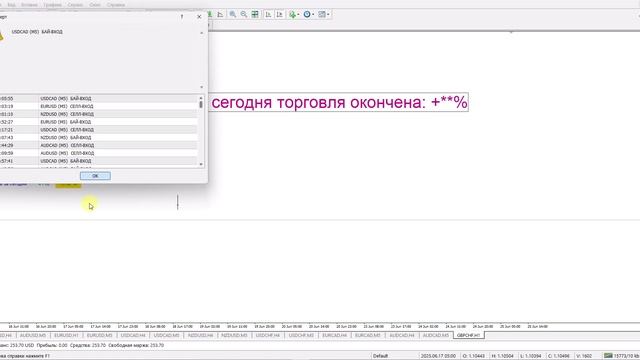Click the Прибыль: 0.00 terminal value
The height and width of the screenshot is (360, 640).
[x=52, y=345]
